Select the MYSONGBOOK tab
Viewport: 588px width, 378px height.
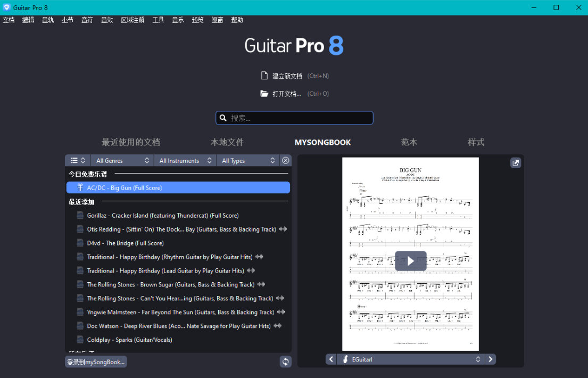click(x=323, y=142)
